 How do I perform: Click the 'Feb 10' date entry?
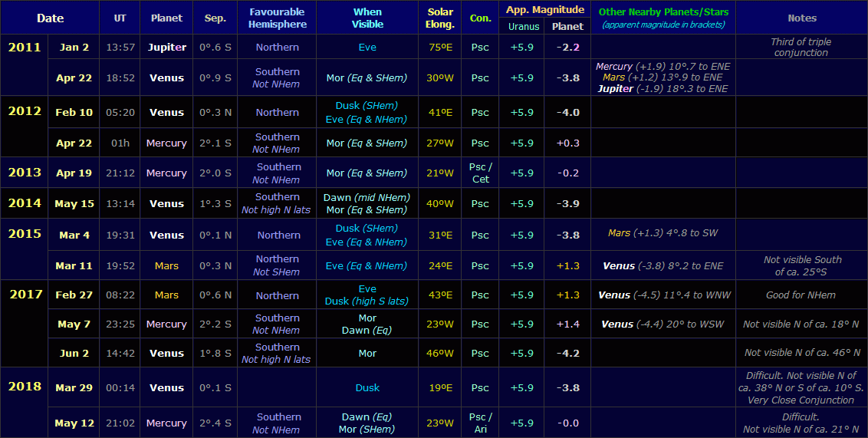coord(74,113)
